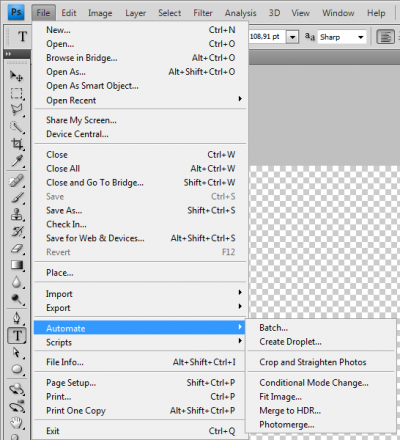Expand the Export submenu
The height and width of the screenshot is (440, 400).
[140, 308]
